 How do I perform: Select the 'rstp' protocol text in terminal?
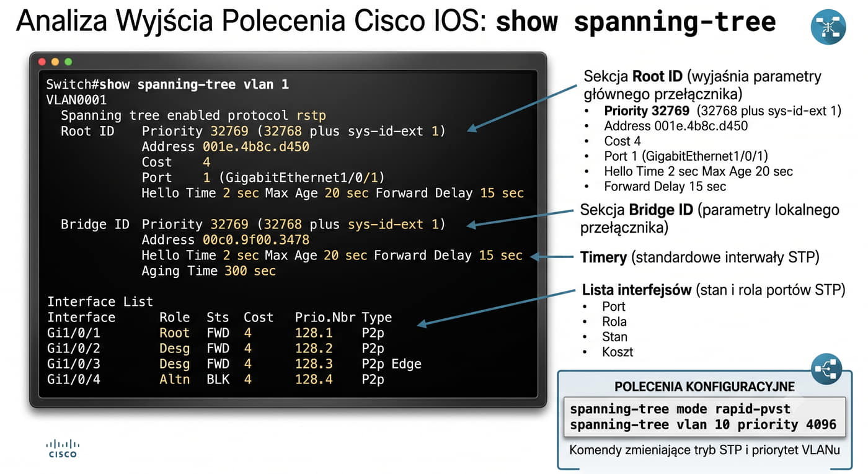tap(311, 116)
